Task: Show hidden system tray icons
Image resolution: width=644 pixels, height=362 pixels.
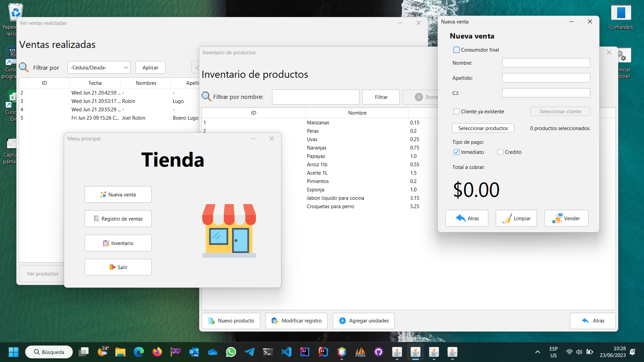Action: pos(538,352)
